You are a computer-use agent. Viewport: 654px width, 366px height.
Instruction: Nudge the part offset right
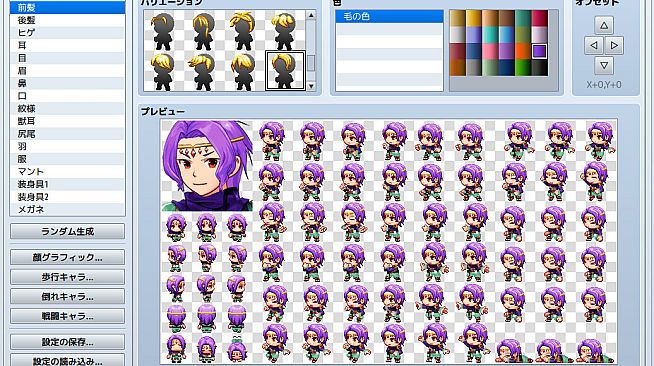coord(614,45)
